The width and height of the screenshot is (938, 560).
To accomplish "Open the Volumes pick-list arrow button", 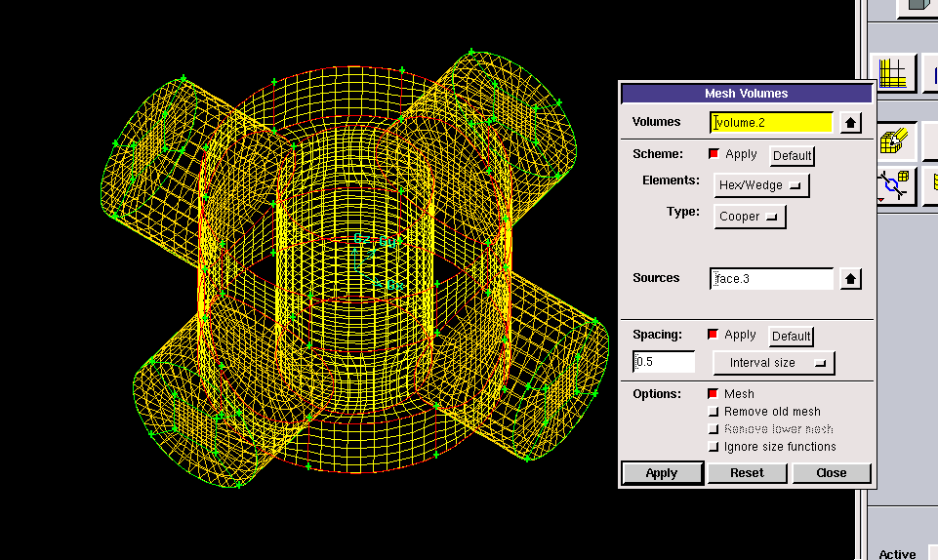I will [851, 123].
